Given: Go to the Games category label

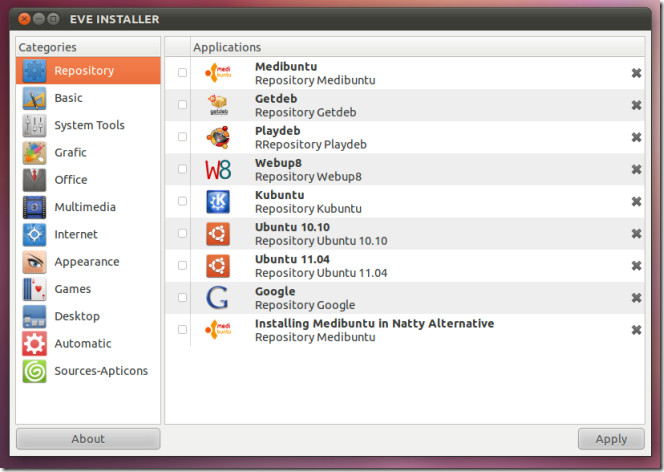Looking at the screenshot, I should coord(72,289).
